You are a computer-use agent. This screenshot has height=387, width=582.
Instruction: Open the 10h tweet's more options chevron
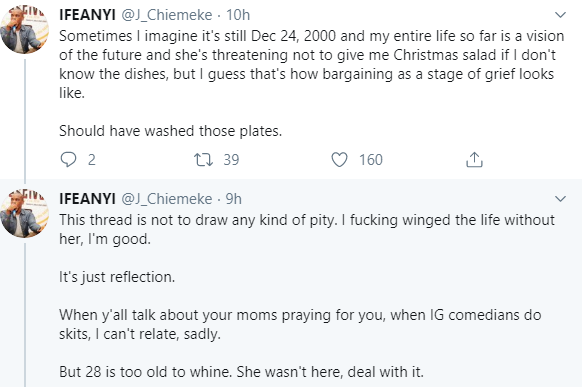[560, 15]
